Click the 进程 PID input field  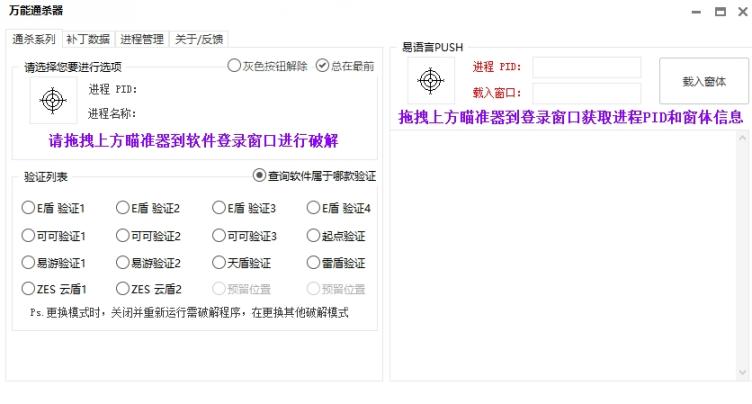click(x=586, y=67)
